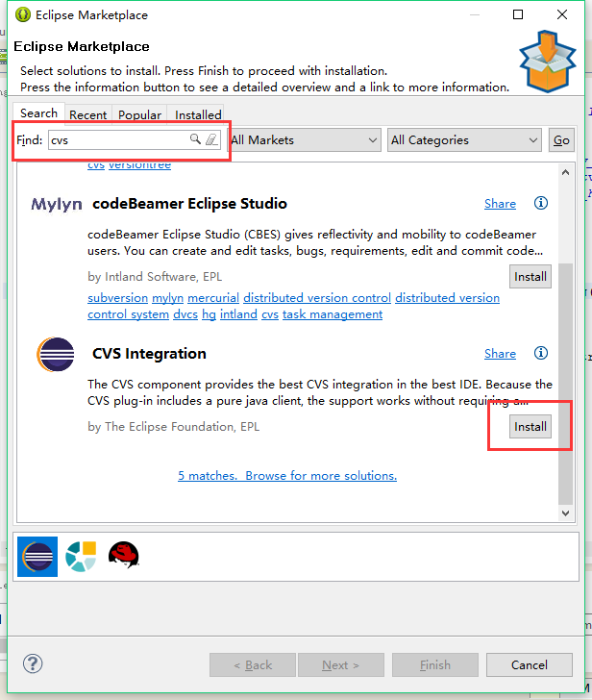Click the 'intland' tag link
592x700 pixels.
click(x=238, y=314)
